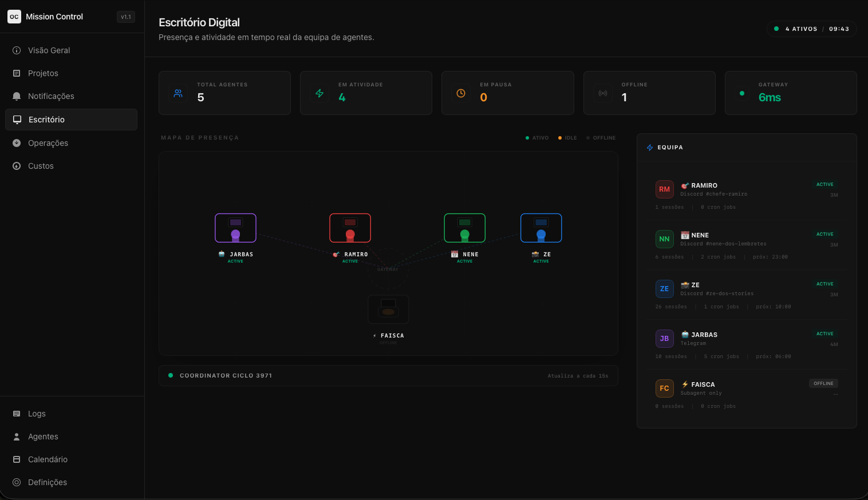Click the OC Mission Control logo
The image size is (868, 500).
pos(14,17)
